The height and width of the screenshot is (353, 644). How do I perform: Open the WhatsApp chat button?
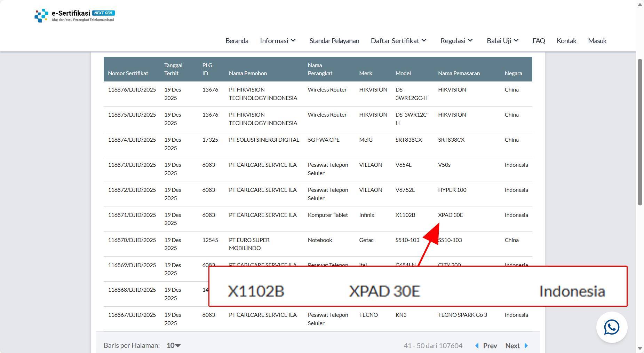pos(611,327)
